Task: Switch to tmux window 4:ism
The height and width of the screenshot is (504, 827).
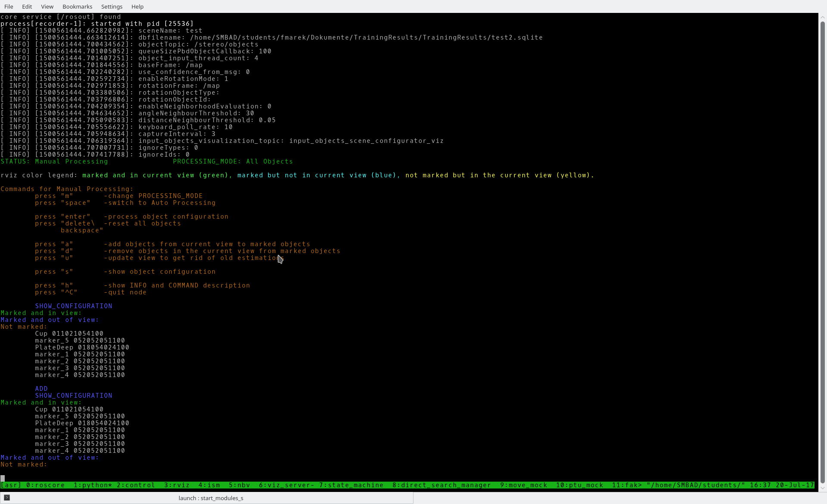Action: point(209,485)
